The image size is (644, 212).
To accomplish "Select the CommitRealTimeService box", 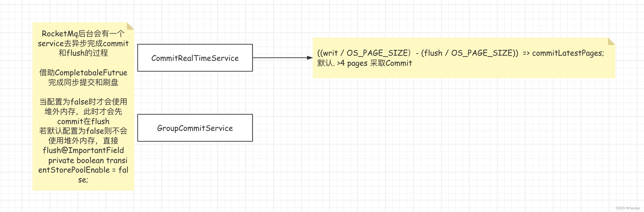I will (195, 58).
